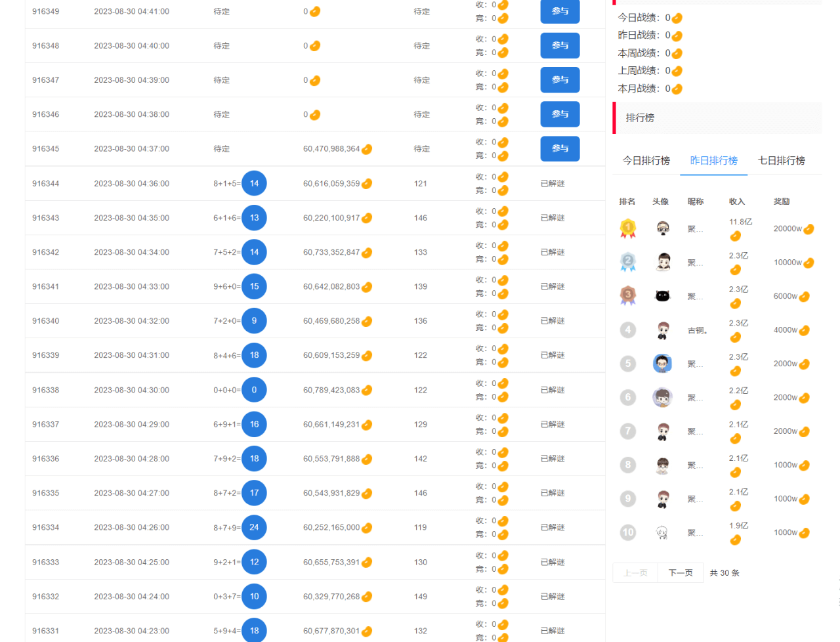Click timestamp 2023-08-30 04:30:00
Viewport: 840px width, 642px height.
tap(131, 390)
